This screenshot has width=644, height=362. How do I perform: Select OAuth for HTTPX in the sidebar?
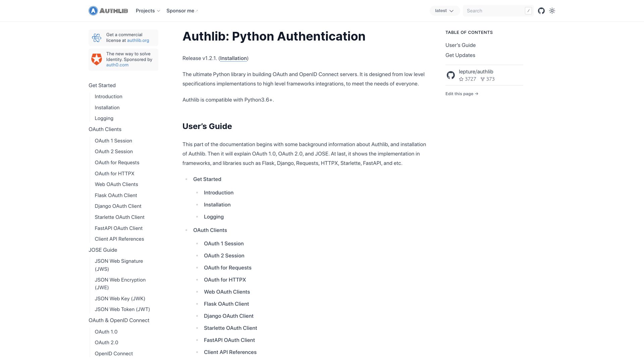pyautogui.click(x=114, y=174)
